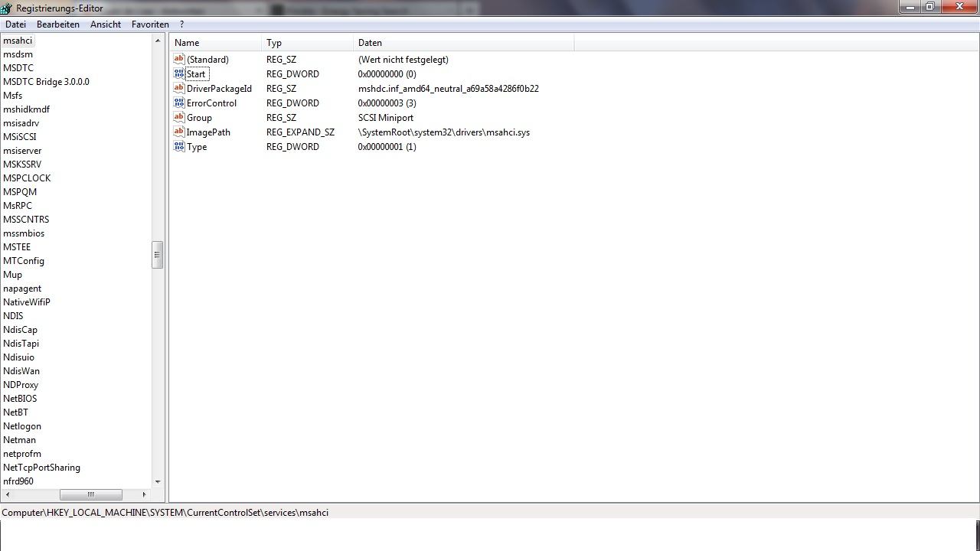This screenshot has width=980, height=551.
Task: Select the NdisWan key
Action: [21, 371]
